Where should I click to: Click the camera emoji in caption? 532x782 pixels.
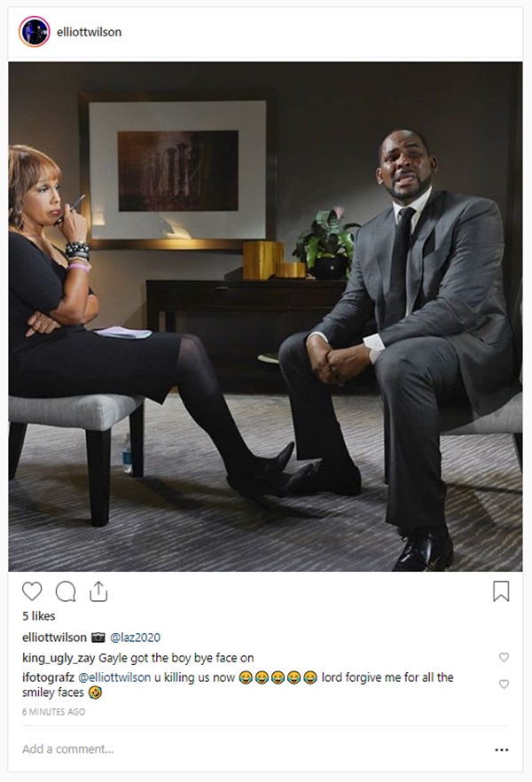(x=98, y=637)
